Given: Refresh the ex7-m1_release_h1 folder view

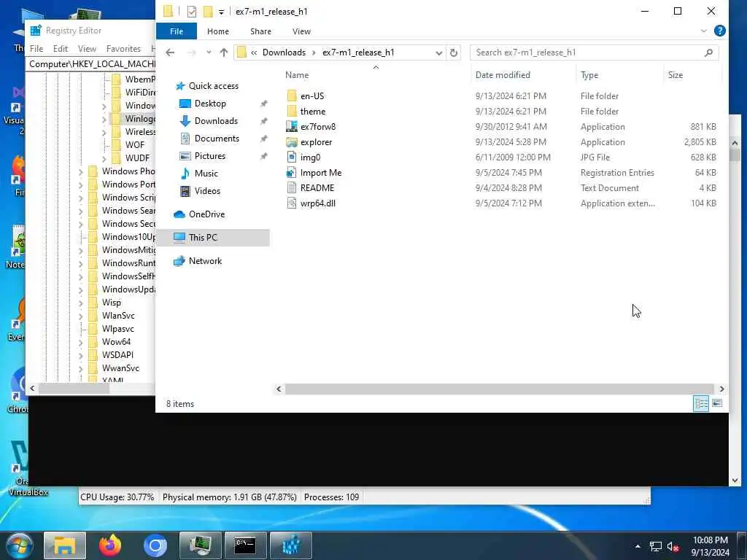Looking at the screenshot, I should coord(454,52).
